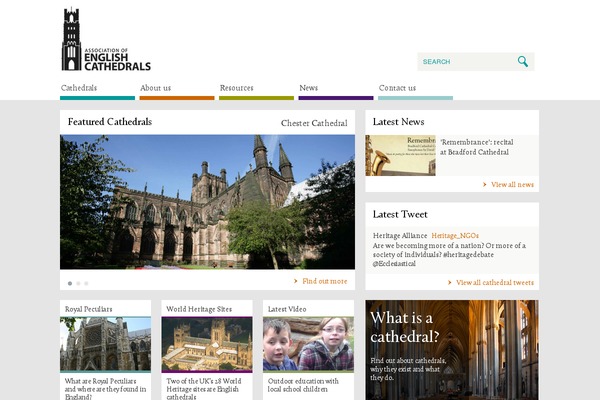Click the arrow beside View all cathedral tweets

coord(450,282)
